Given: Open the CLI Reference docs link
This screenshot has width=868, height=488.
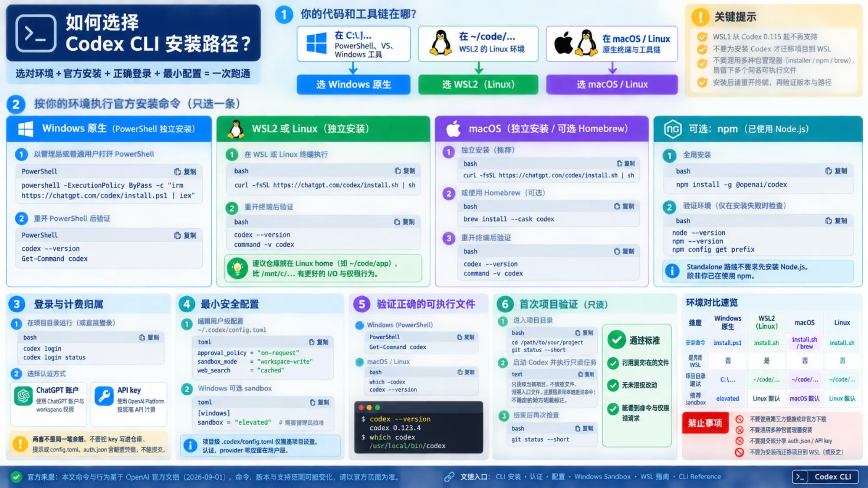Looking at the screenshot, I should (x=700, y=477).
